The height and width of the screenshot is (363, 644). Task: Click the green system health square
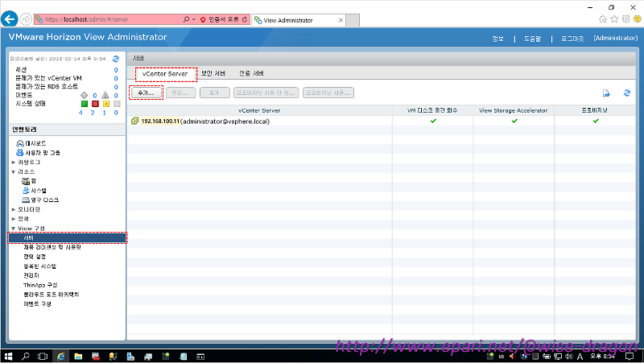(x=85, y=104)
